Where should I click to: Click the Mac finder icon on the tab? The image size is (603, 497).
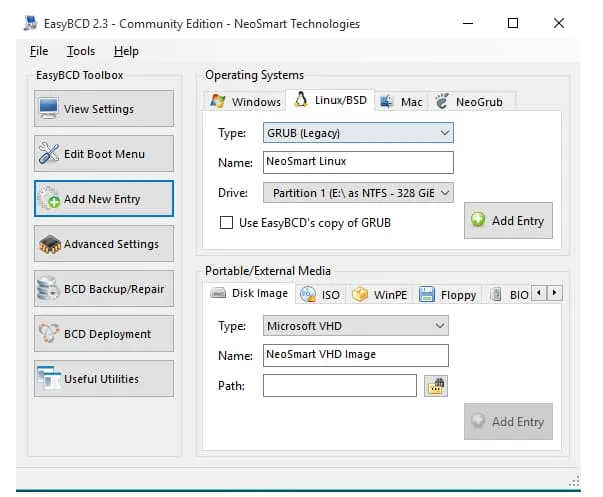pos(386,102)
